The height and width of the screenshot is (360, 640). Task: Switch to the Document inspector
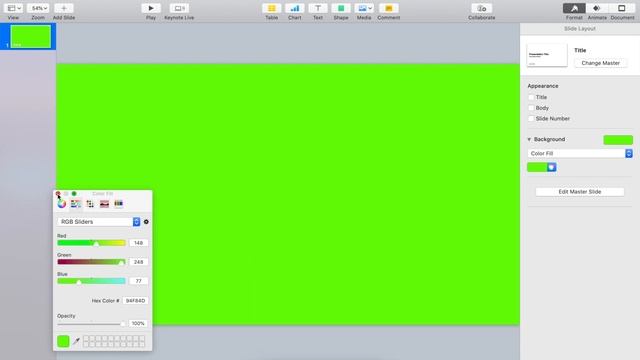(622, 8)
